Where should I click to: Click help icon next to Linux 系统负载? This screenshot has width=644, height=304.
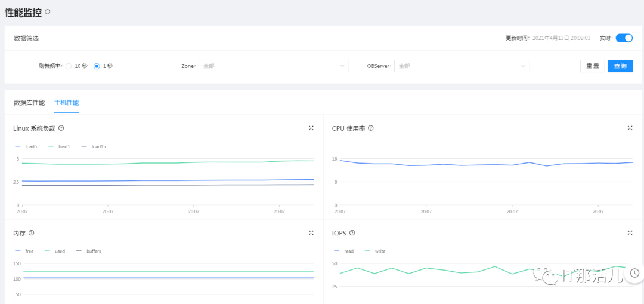(61, 128)
